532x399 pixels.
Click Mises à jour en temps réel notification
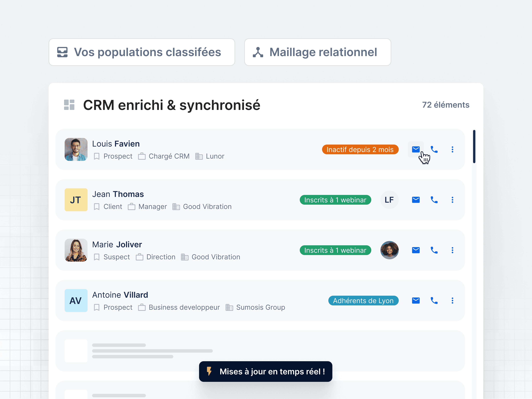[x=266, y=371]
